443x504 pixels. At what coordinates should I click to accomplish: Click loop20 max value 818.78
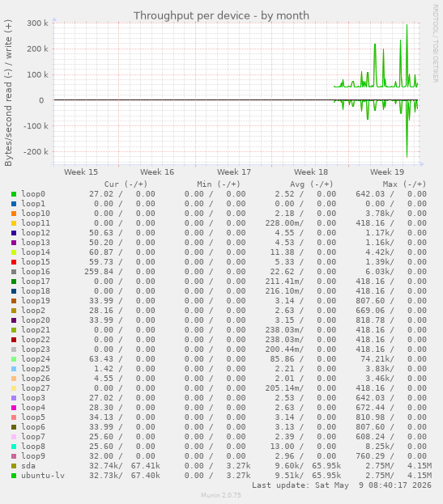point(370,320)
